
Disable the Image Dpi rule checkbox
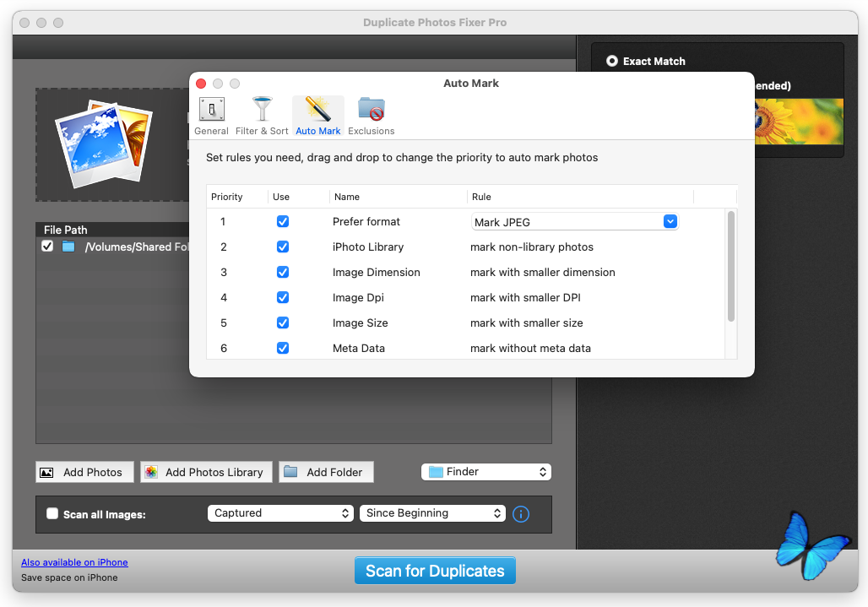click(283, 297)
